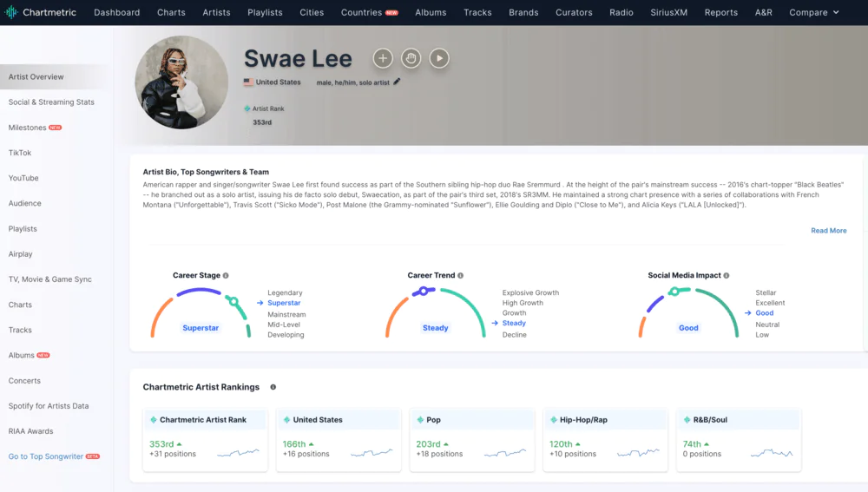
Task: Open the Brands navigation item
Action: 523,12
